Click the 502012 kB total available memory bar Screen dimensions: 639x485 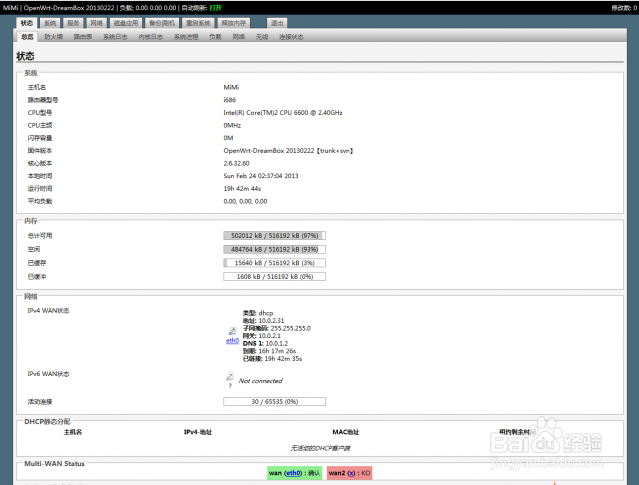point(274,236)
